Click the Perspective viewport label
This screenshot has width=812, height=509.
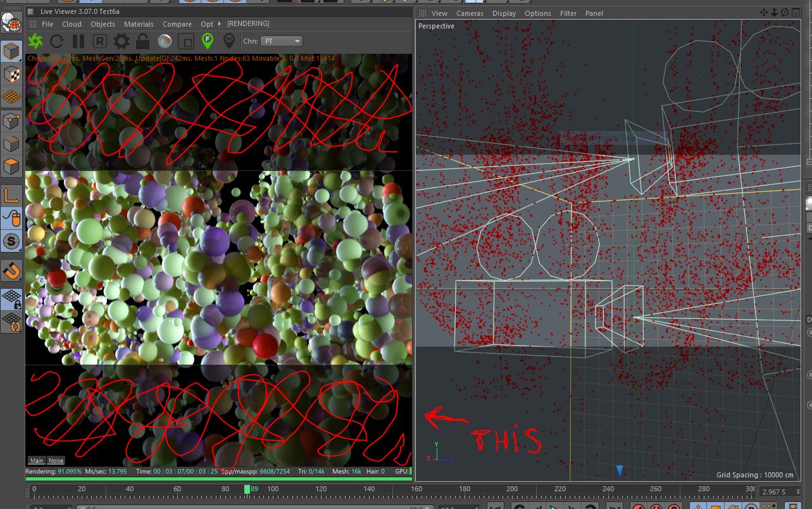pos(436,26)
